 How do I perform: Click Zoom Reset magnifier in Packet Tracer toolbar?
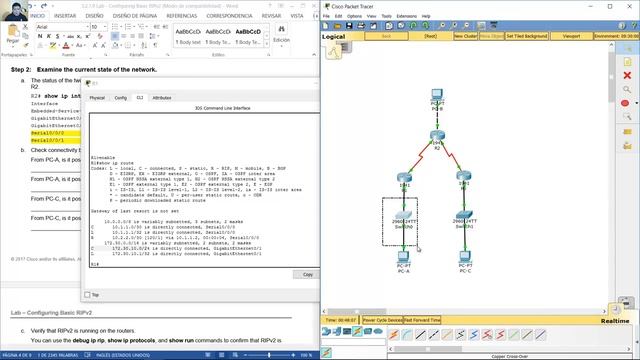point(454,26)
